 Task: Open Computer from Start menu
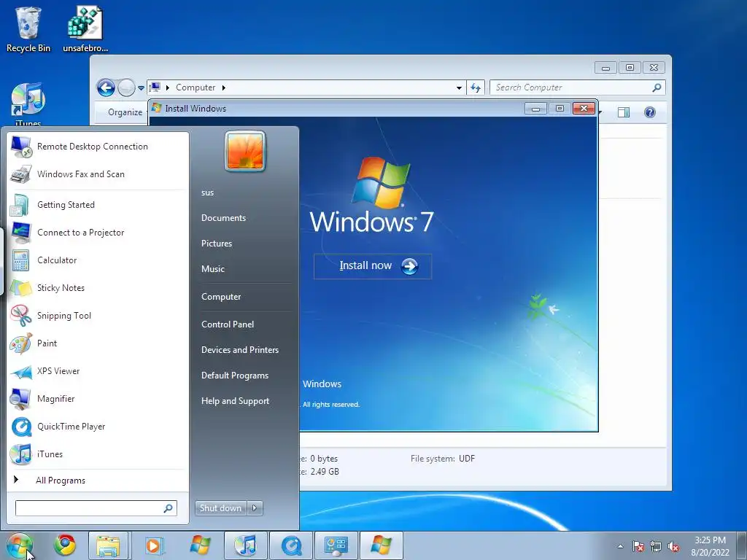[221, 297]
